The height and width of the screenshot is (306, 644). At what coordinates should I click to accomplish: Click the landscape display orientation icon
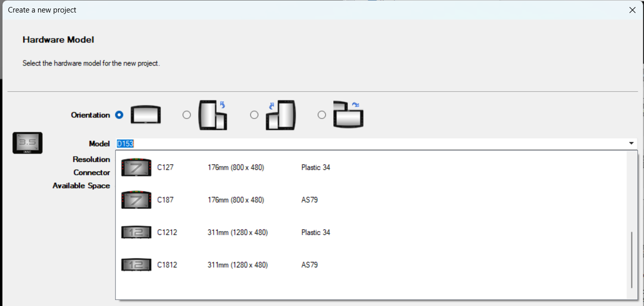click(146, 114)
